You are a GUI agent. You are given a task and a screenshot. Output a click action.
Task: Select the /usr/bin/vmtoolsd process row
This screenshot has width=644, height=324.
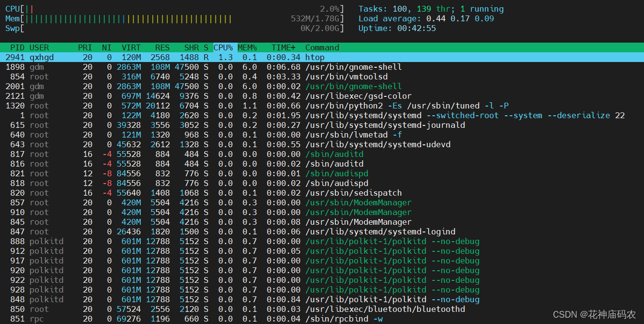pyautogui.click(x=322, y=77)
